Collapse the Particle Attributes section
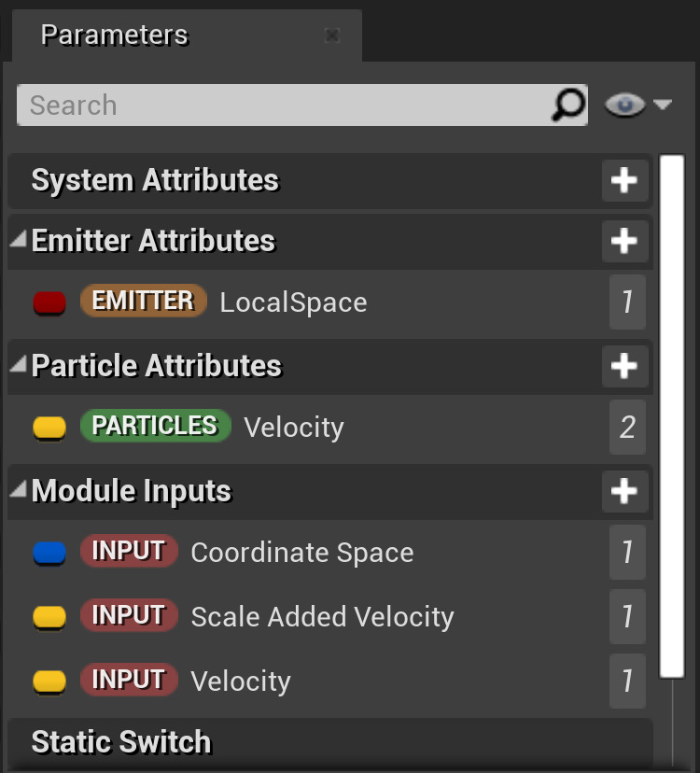The image size is (700, 773). coord(19,364)
